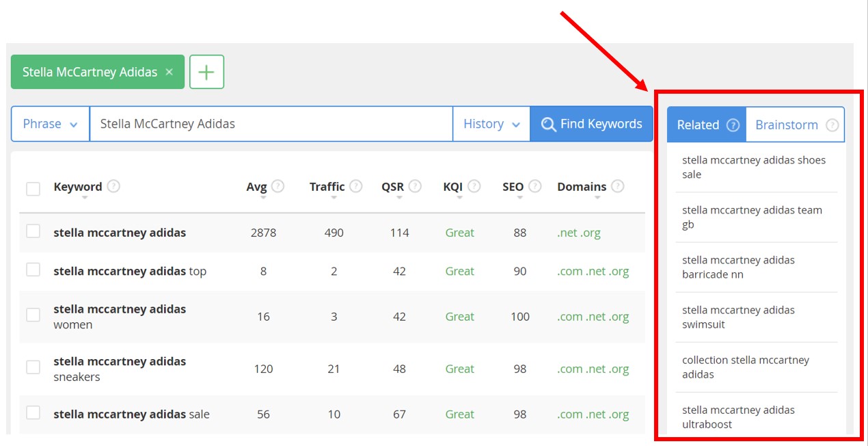Sort by Keyword column arrow
Screen dimensions: 868x446
coord(84,198)
